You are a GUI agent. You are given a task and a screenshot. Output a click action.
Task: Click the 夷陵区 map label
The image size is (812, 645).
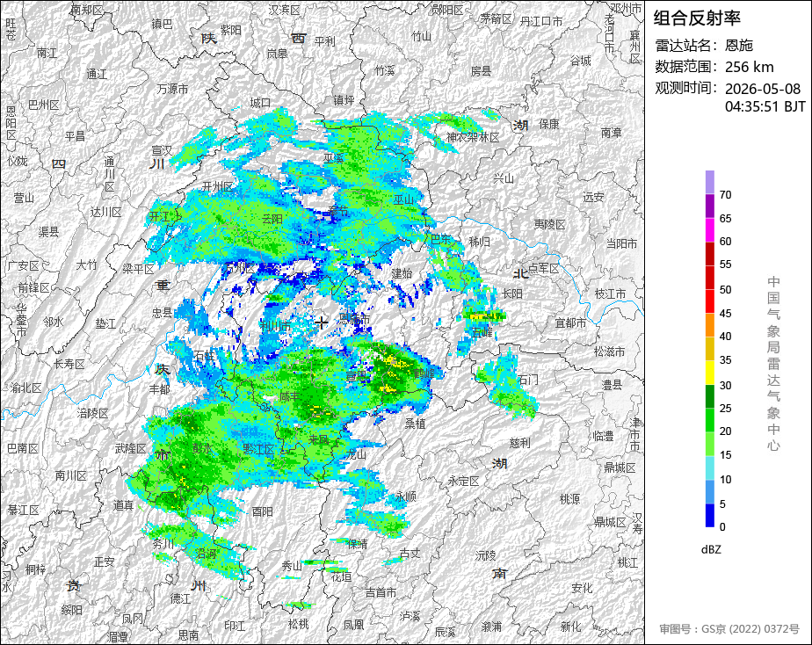[549, 225]
